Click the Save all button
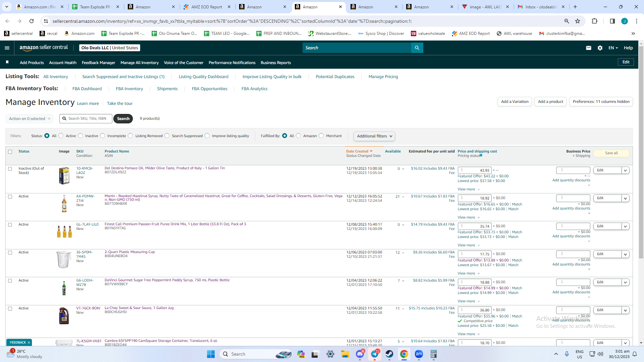644x362 pixels. (x=611, y=153)
